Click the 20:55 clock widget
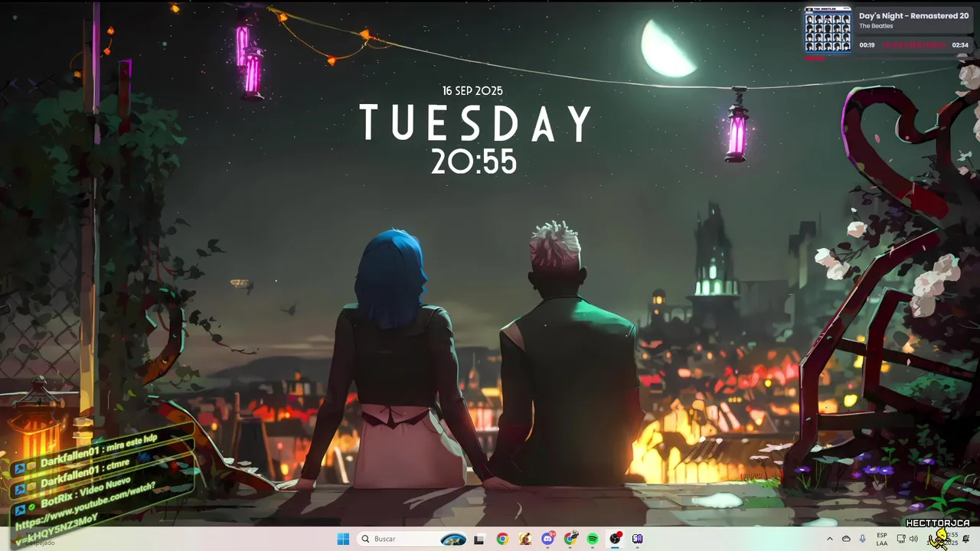This screenshot has width=980, height=551. [x=474, y=161]
